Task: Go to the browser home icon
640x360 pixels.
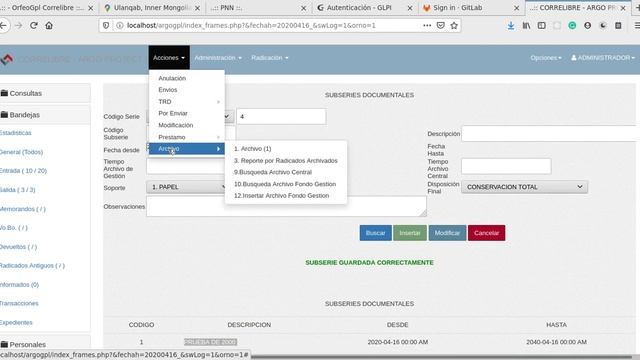Action: pyautogui.click(x=49, y=25)
